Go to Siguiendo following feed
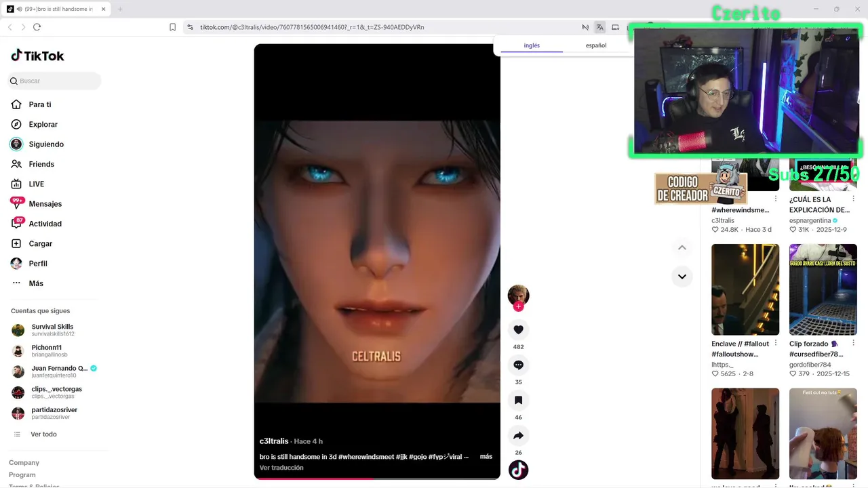The height and width of the screenshot is (488, 868). [x=37, y=144]
